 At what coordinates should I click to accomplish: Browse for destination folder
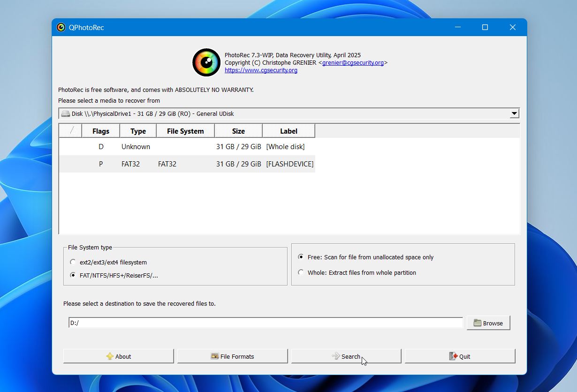[x=488, y=323]
